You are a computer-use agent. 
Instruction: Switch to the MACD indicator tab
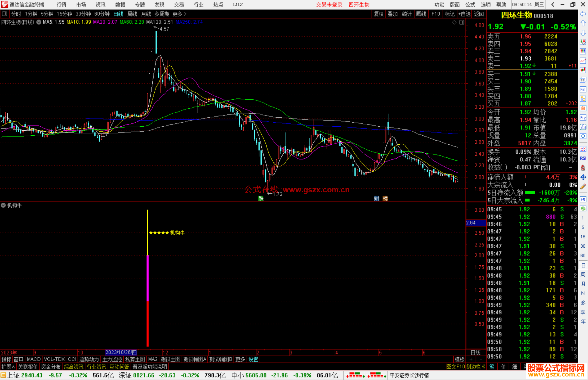coord(34,359)
